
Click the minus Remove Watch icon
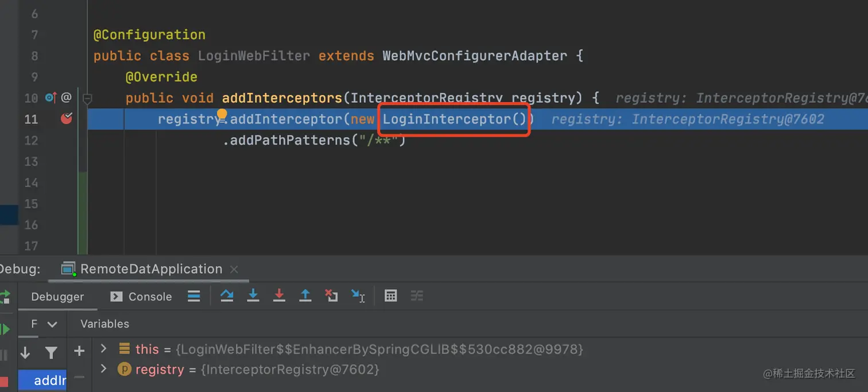point(79,377)
